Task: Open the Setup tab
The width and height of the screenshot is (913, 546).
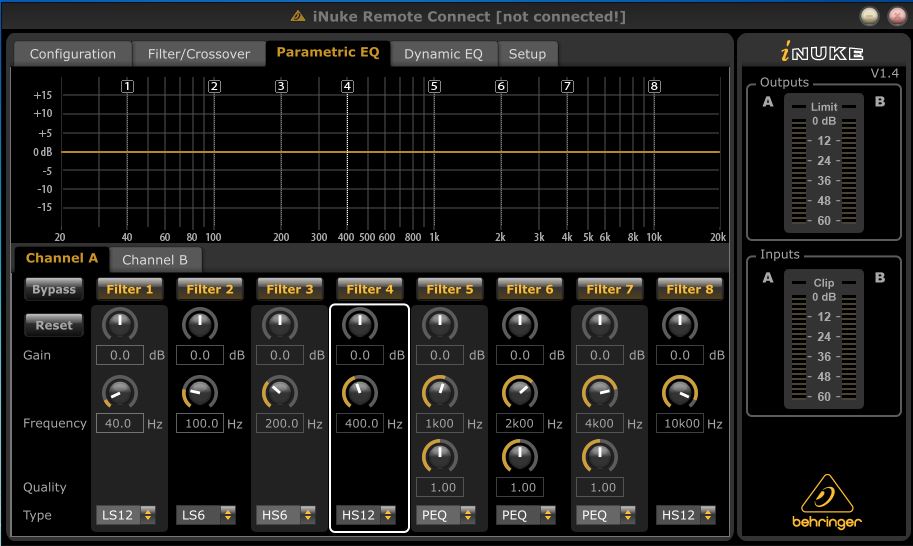Action: [x=528, y=54]
